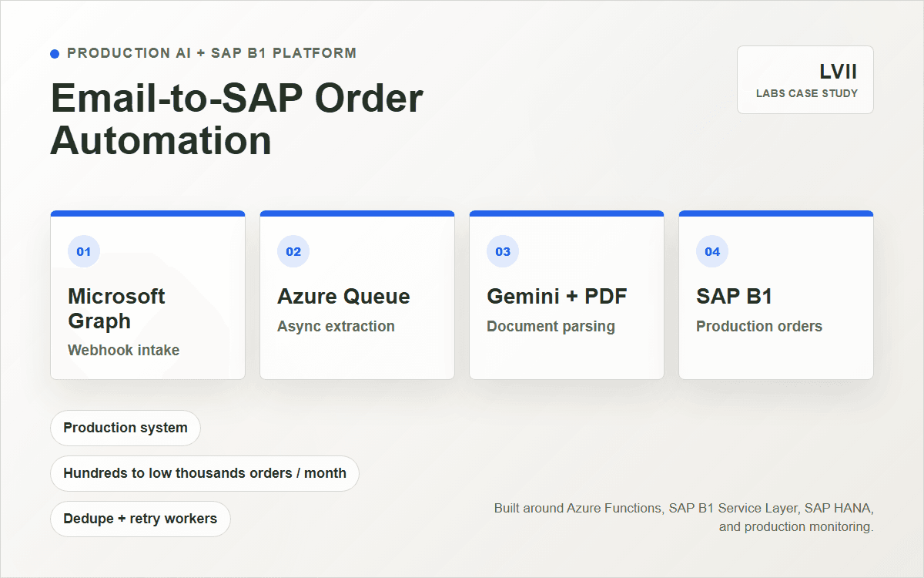Click the LVII Labs Case Study badge
Image resolution: width=924 pixels, height=578 pixels.
(805, 80)
